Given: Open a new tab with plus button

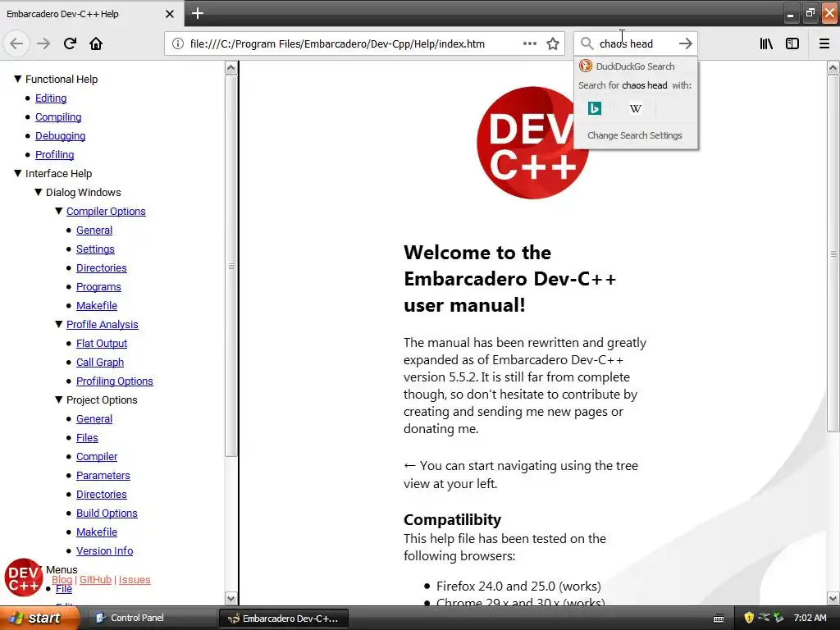Looking at the screenshot, I should coord(198,13).
